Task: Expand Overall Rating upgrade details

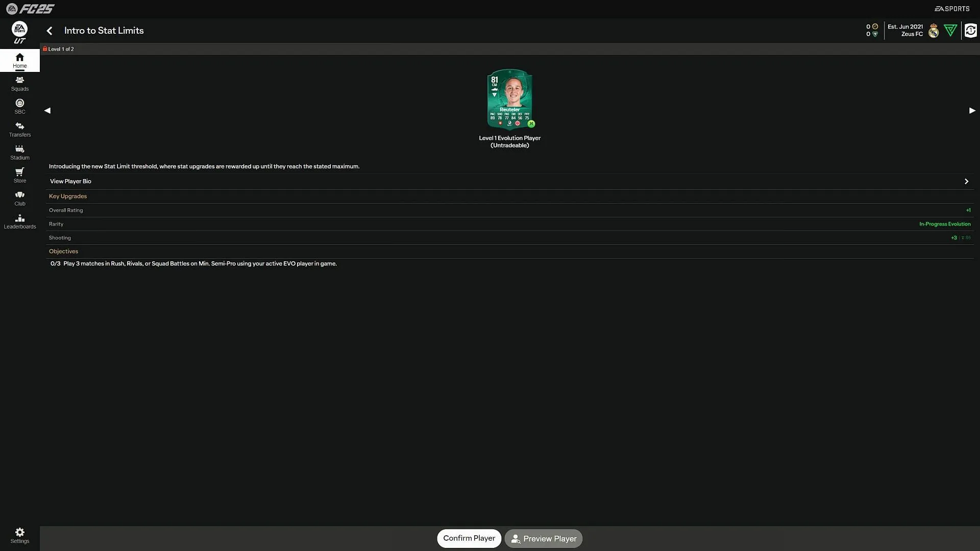Action: (509, 210)
